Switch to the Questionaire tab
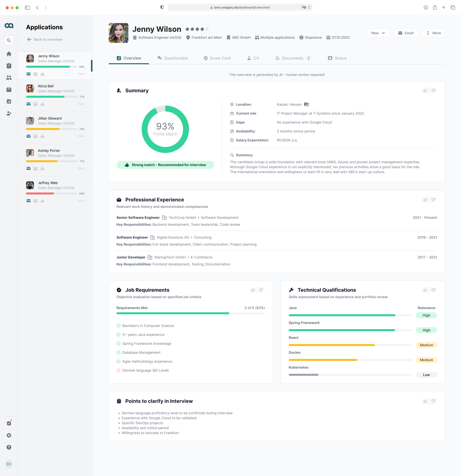 [173, 58]
